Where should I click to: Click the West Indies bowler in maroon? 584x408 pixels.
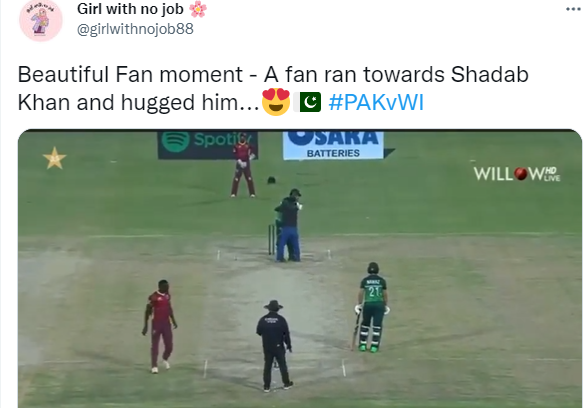[160, 326]
